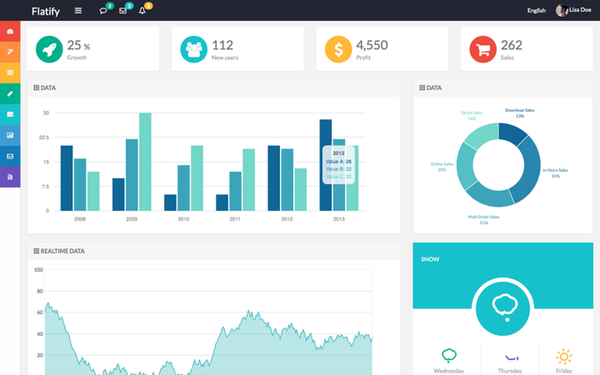Click the Download Sales 13% donut segment

pyautogui.click(x=512, y=134)
